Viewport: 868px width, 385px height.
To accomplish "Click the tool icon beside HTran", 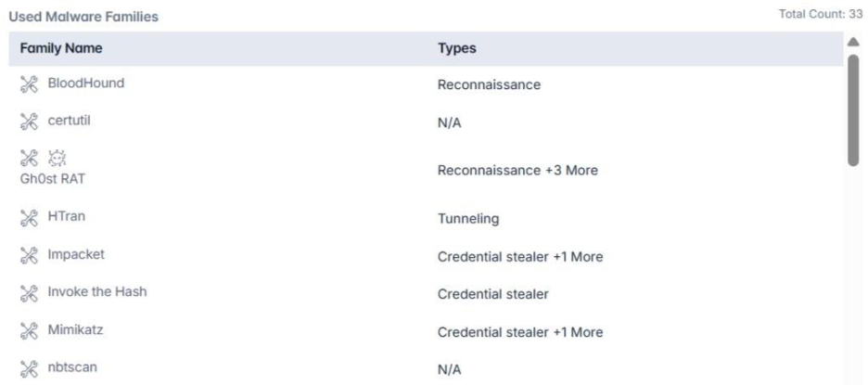I will (x=29, y=218).
